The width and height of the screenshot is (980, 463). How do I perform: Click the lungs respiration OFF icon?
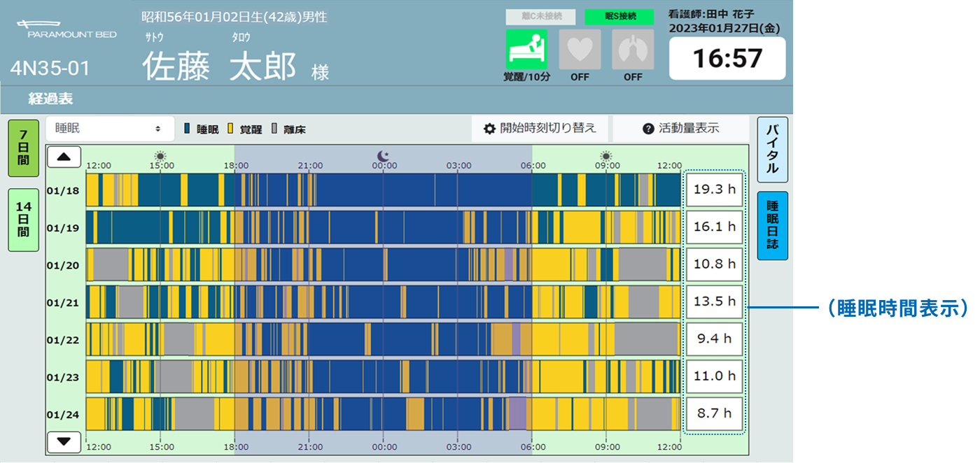tap(633, 50)
